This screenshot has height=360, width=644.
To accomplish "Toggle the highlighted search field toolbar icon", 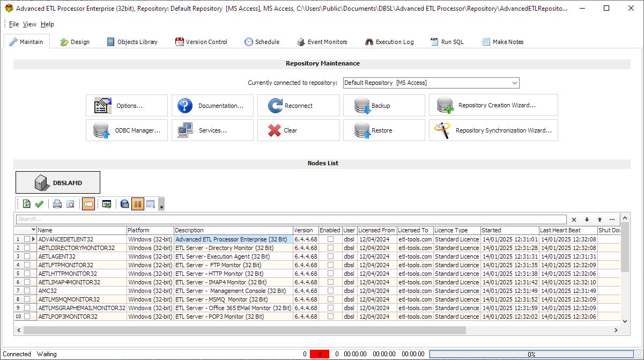I will coord(88,204).
